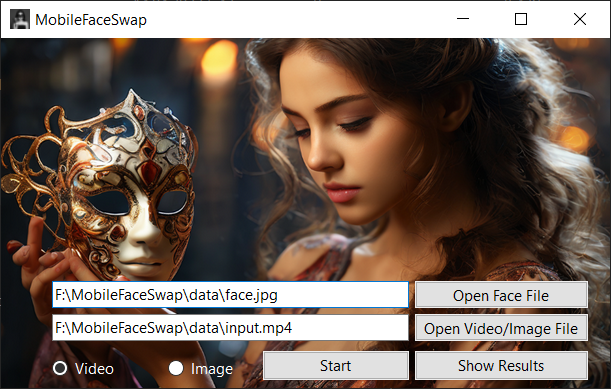Viewport: 611px width, 389px height.
Task: Click the Open Face File button
Action: (x=501, y=295)
